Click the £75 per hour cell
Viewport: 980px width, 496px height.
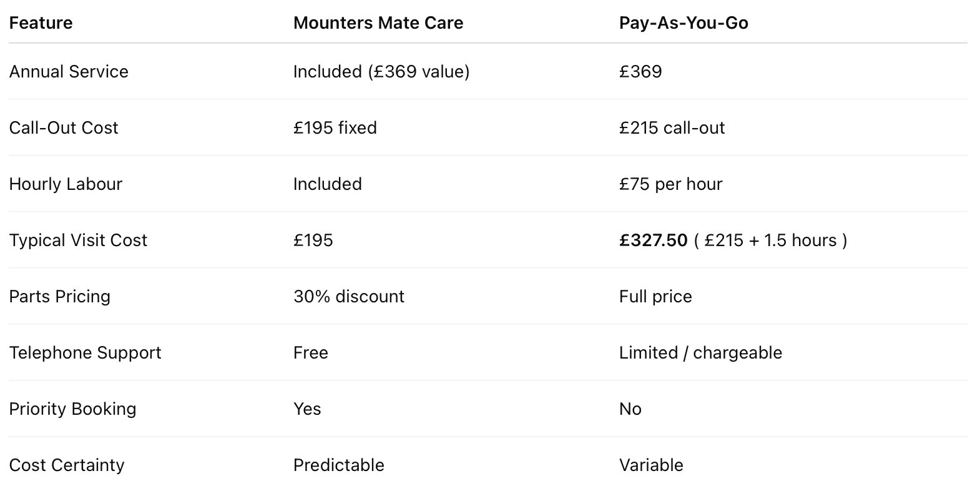point(670,184)
